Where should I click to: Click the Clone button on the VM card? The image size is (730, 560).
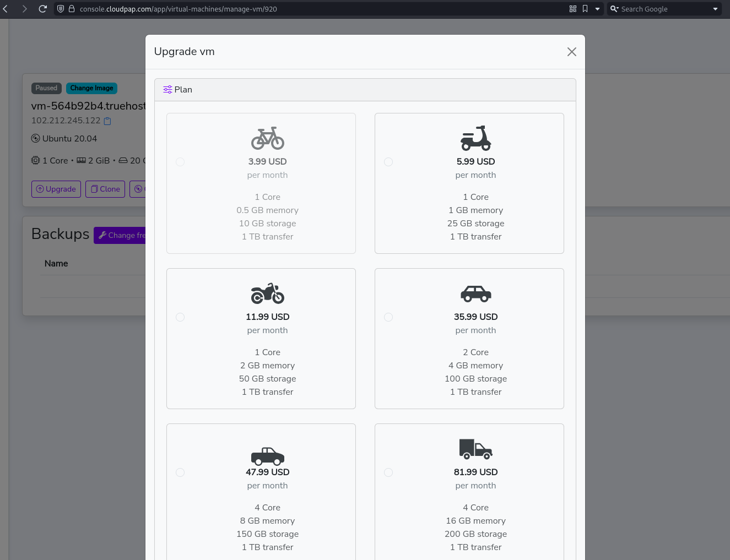click(x=105, y=189)
